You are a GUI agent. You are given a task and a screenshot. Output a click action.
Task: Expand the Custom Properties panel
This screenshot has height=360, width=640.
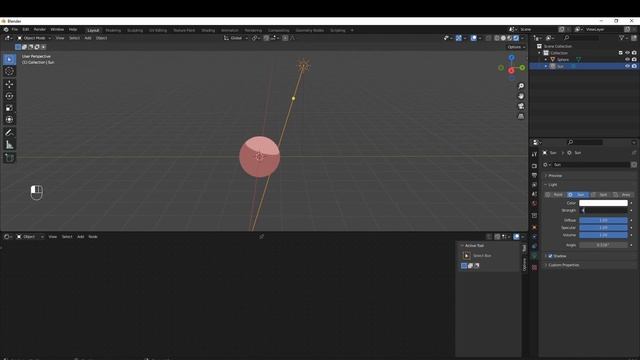coord(563,265)
